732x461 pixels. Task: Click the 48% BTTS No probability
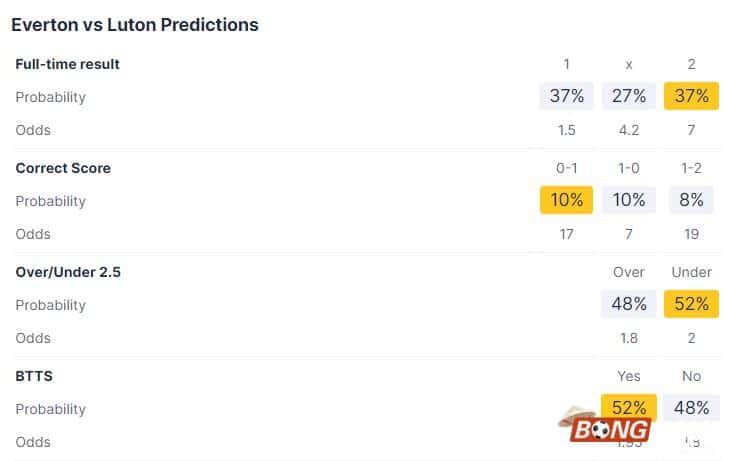click(691, 408)
